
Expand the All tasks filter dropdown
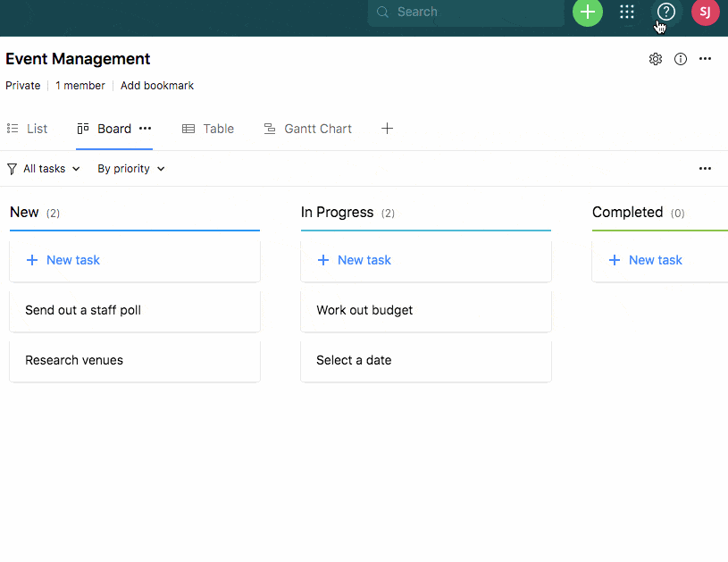coord(44,169)
